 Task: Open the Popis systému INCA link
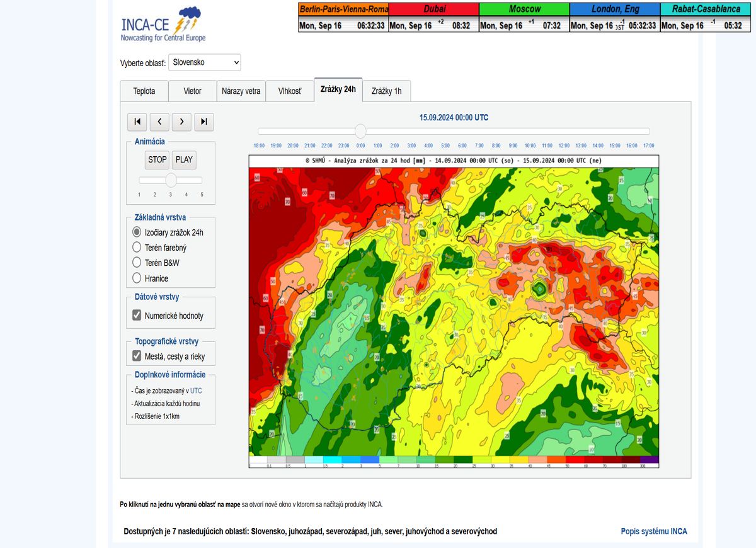click(x=653, y=531)
